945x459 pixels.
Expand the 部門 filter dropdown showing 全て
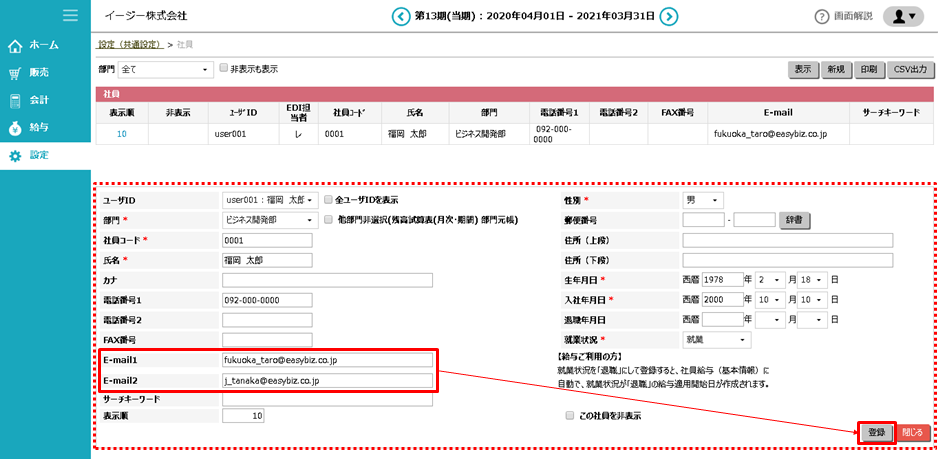tap(165, 70)
